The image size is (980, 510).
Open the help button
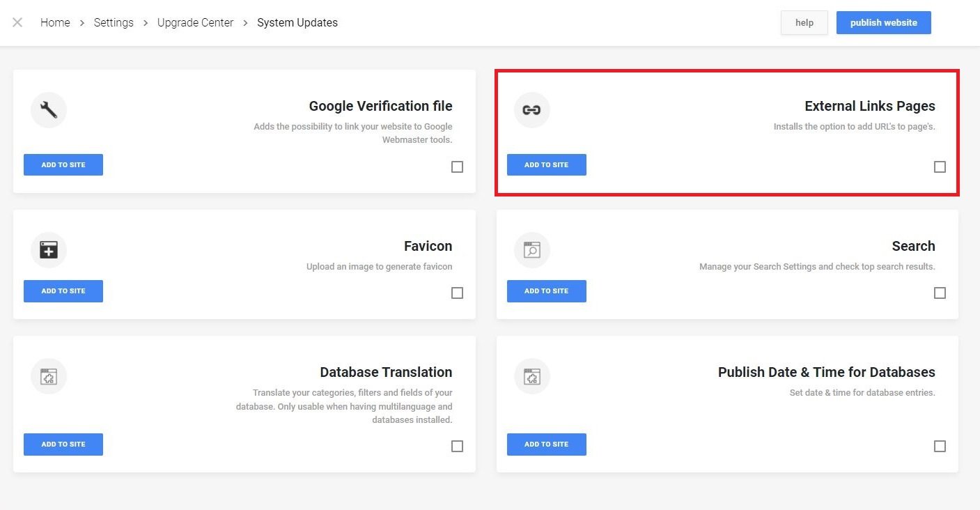[x=804, y=22]
